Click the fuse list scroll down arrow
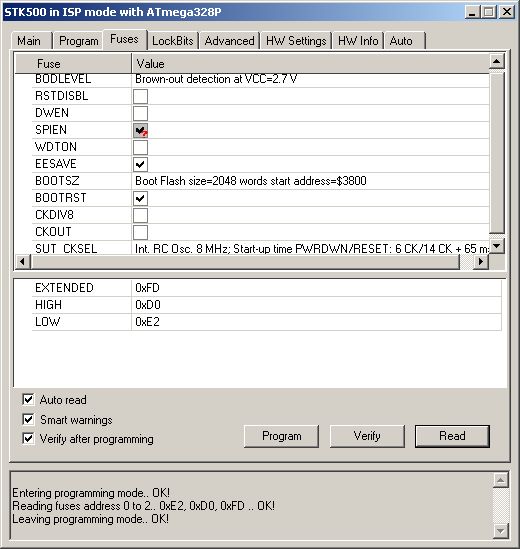This screenshot has height=549, width=520. tap(497, 246)
